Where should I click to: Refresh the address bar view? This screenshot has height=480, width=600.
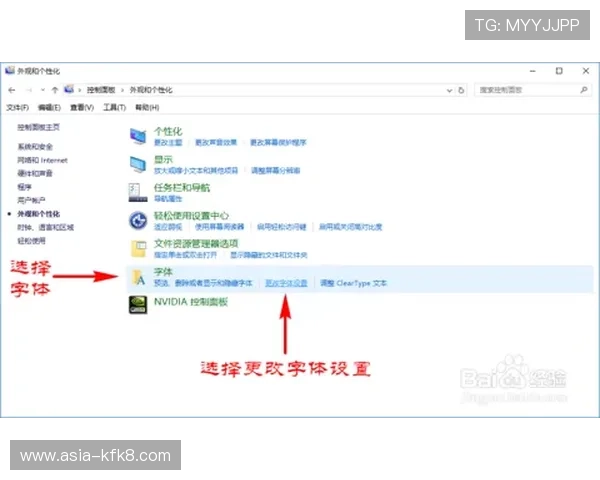click(461, 90)
